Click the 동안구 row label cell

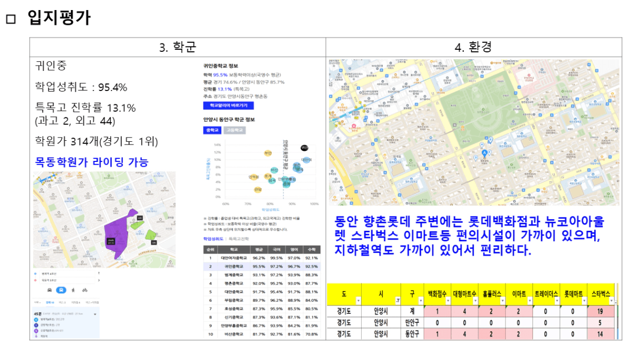(412, 333)
